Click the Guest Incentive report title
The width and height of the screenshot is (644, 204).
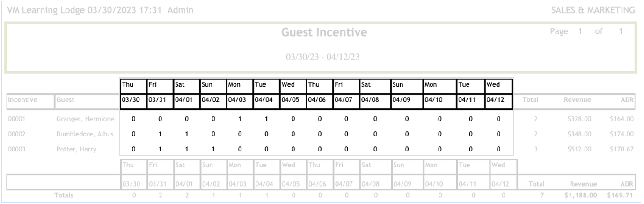coord(324,33)
